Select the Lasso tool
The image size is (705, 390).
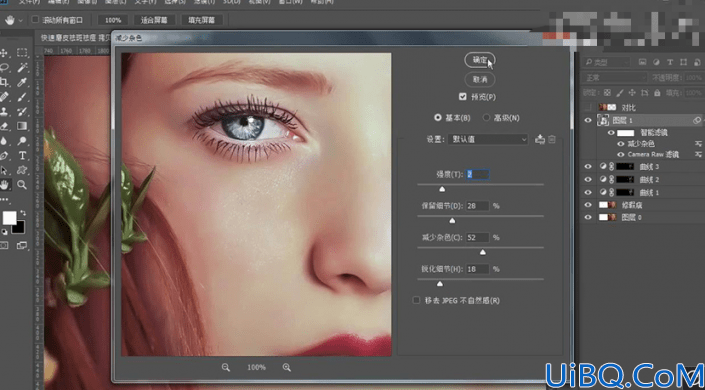(4, 67)
